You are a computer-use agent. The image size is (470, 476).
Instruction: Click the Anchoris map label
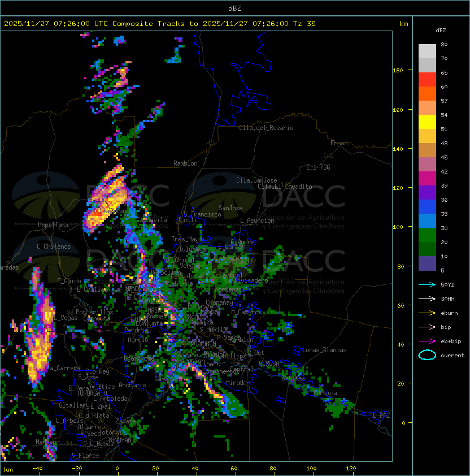[x=132, y=385]
